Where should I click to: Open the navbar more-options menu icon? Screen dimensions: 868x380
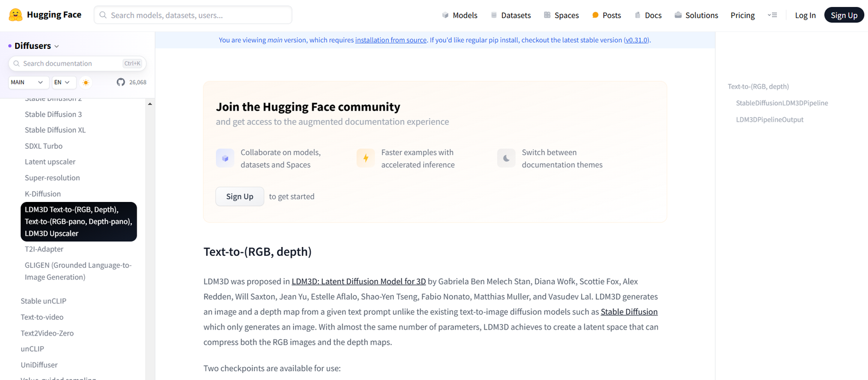(x=773, y=15)
